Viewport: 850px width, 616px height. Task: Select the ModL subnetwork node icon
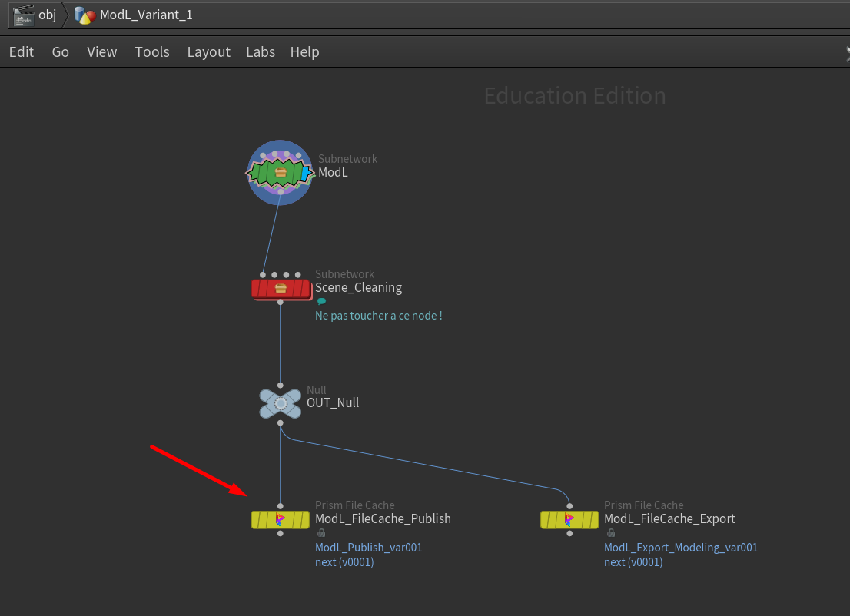point(280,173)
